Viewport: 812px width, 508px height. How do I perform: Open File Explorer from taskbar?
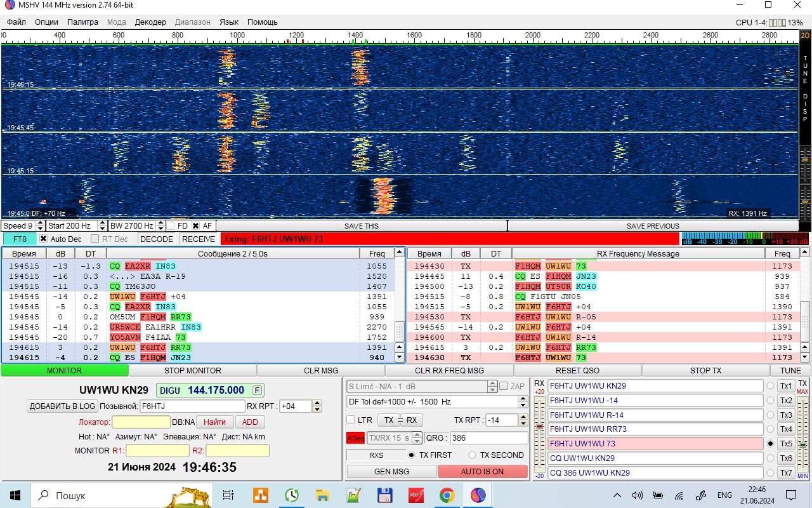click(322, 495)
